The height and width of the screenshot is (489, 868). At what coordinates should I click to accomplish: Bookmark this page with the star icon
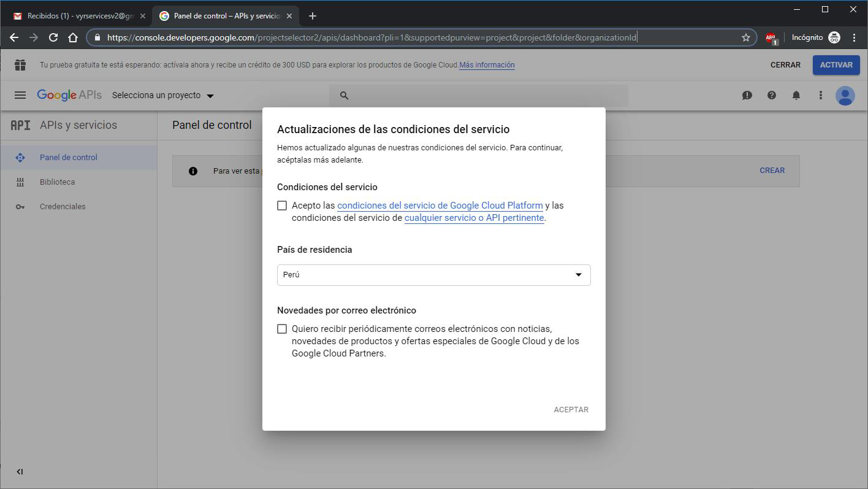745,37
